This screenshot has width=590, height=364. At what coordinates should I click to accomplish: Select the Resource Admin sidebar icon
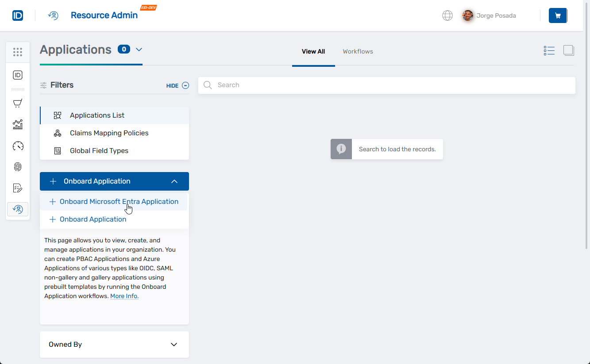coord(18,209)
